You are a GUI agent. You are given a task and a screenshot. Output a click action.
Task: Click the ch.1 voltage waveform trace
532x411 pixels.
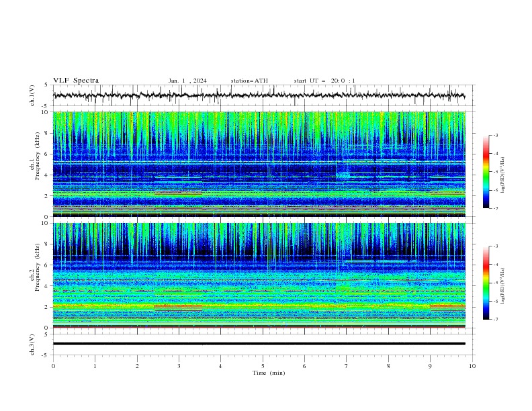[259, 95]
